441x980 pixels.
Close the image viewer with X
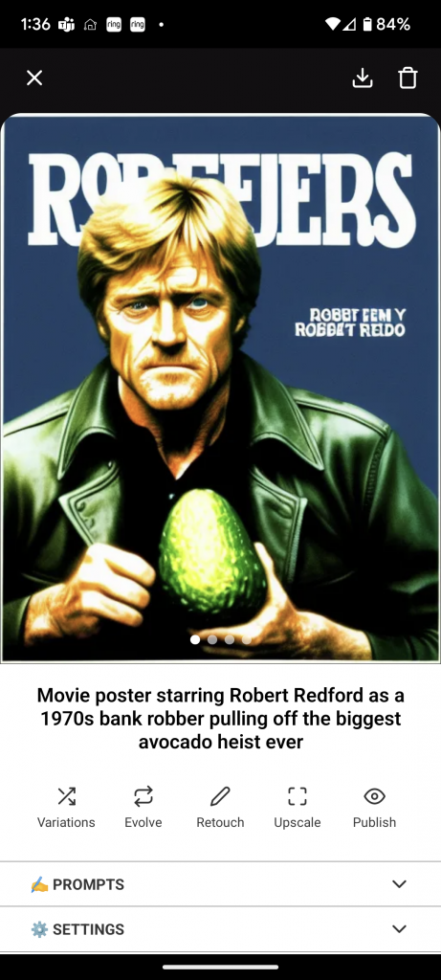[x=34, y=78]
